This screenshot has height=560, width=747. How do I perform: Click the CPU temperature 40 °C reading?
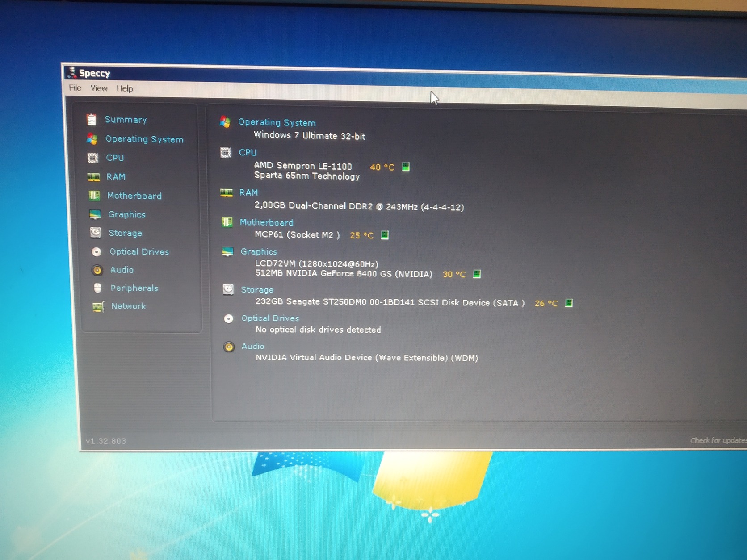pos(382,167)
